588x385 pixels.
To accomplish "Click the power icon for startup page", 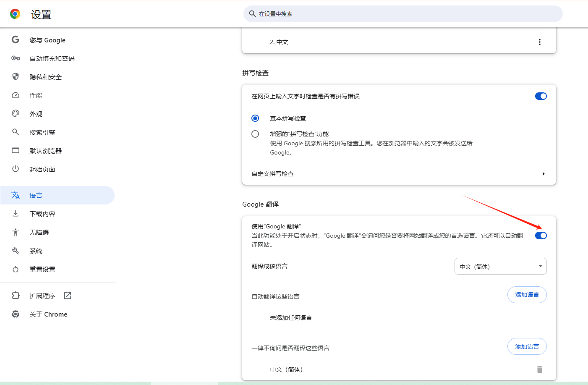I will [16, 169].
